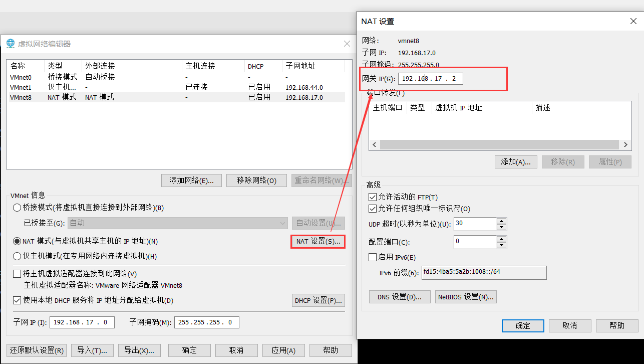Click the 主机端口 column header
The width and height of the screenshot is (644, 364).
388,108
